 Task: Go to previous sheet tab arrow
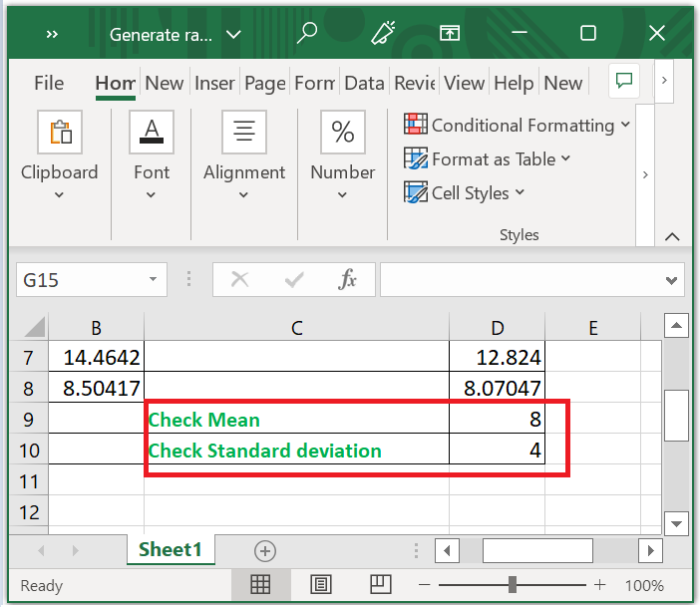tap(41, 551)
